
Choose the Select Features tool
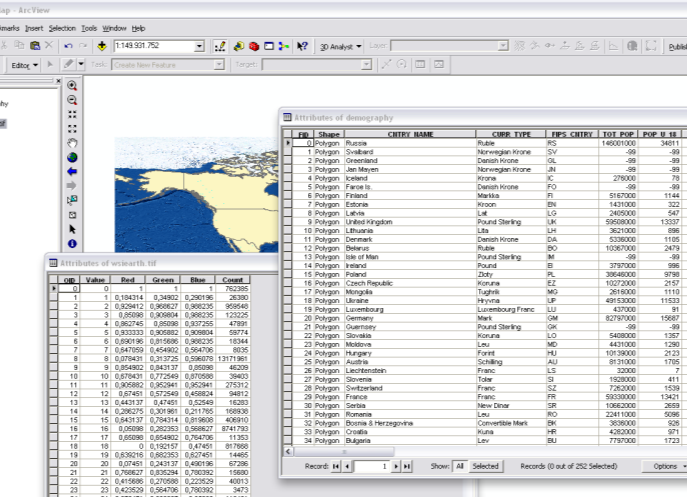point(72,200)
